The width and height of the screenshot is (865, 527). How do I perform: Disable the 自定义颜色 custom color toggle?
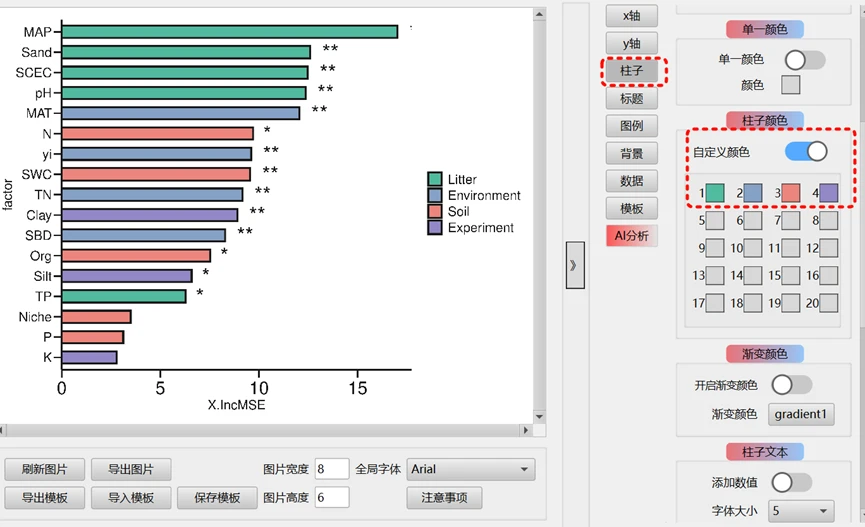tap(806, 151)
